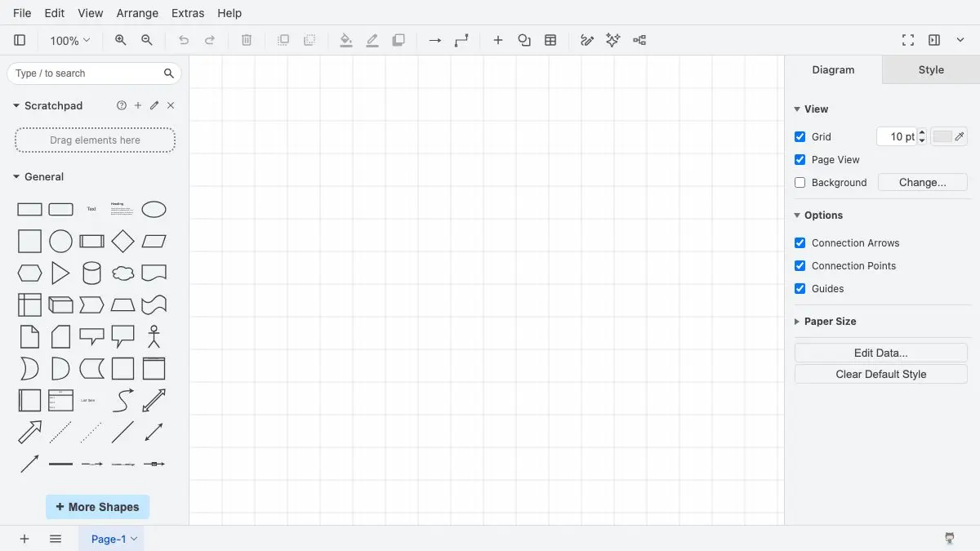This screenshot has width=980, height=551.
Task: Open the Help menu
Action: [229, 13]
